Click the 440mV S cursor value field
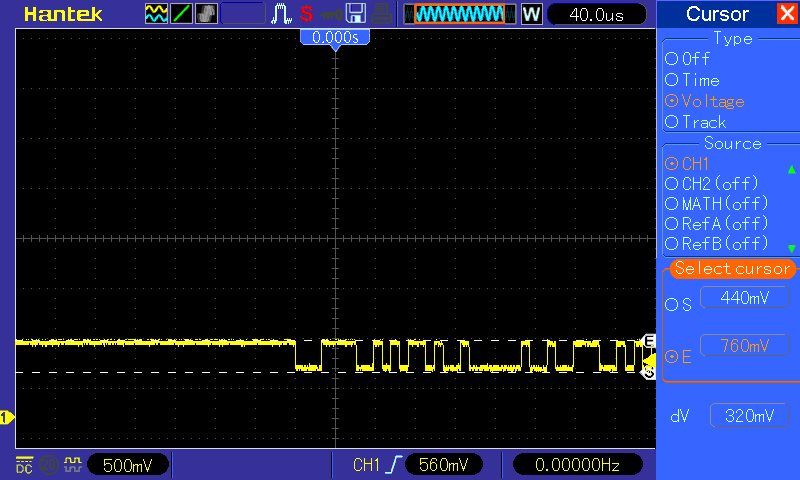The width and height of the screenshot is (800, 480). click(x=745, y=297)
